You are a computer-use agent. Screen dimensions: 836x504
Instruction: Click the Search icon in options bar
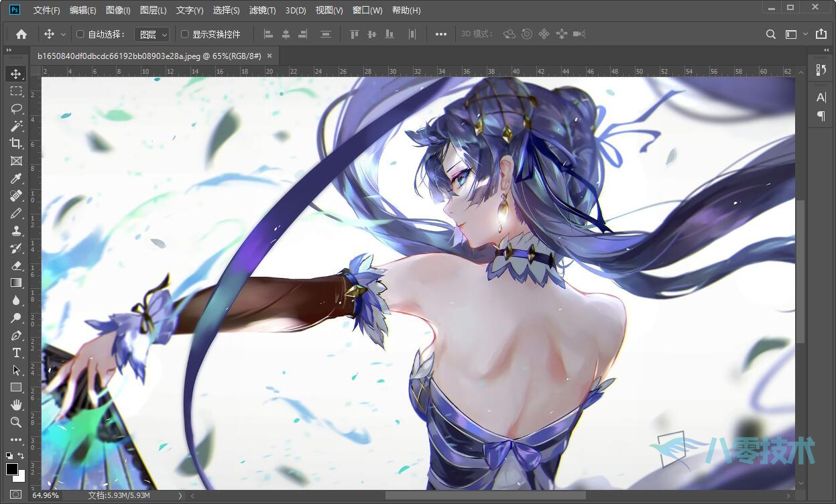point(771,34)
